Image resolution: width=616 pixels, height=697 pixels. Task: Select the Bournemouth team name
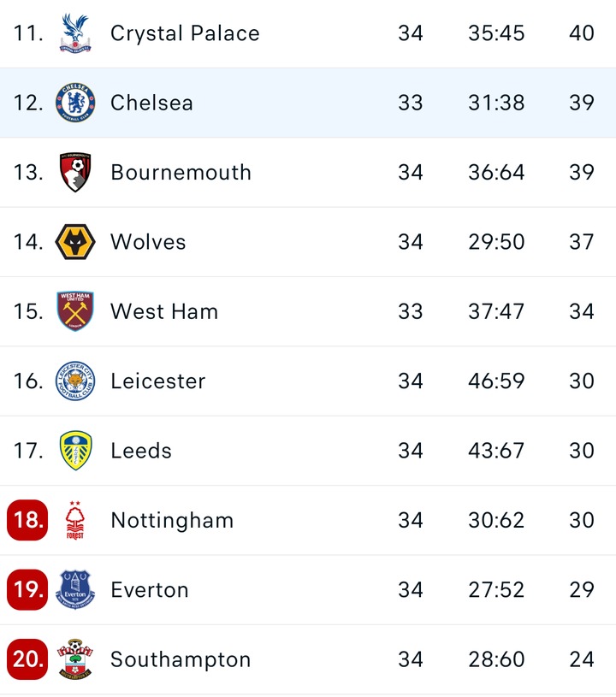[x=181, y=173]
